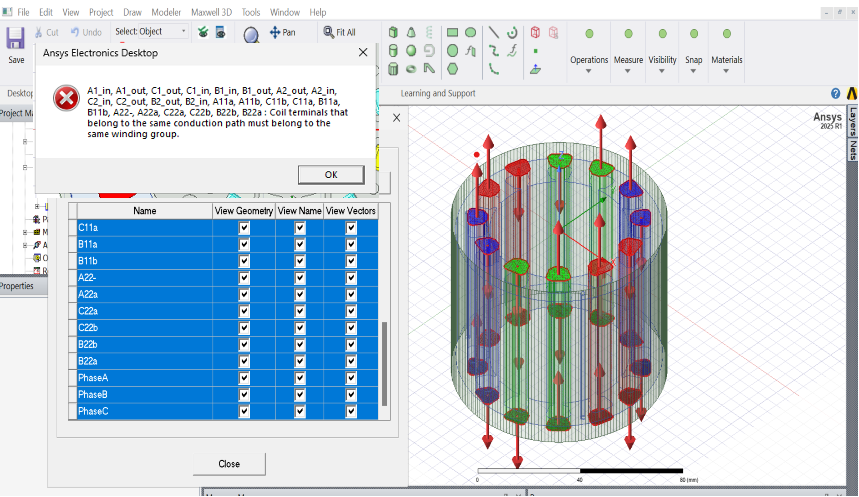Click the Properties panel title

click(x=17, y=286)
